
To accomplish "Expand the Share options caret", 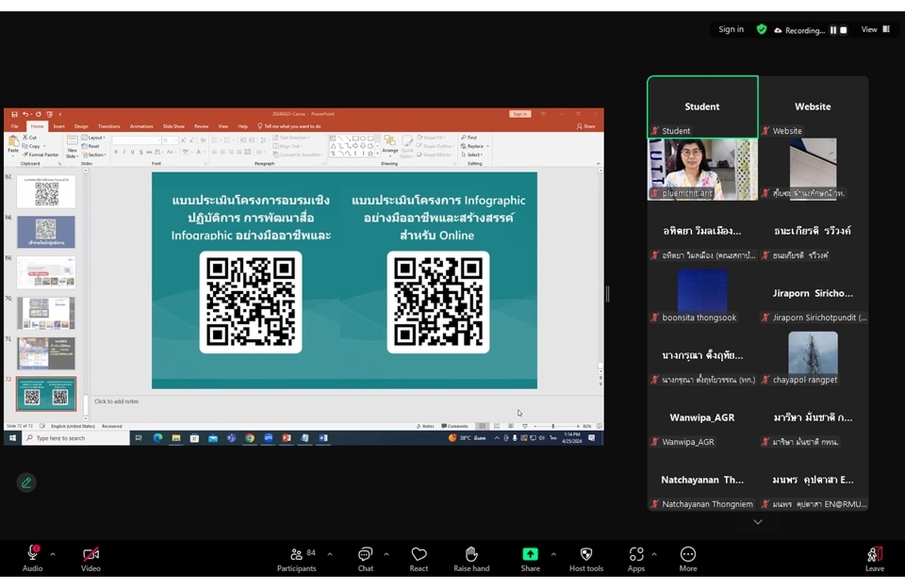I will tap(553, 554).
